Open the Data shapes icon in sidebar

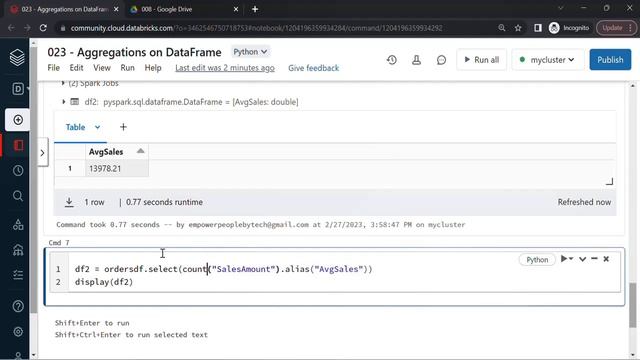tap(18, 224)
